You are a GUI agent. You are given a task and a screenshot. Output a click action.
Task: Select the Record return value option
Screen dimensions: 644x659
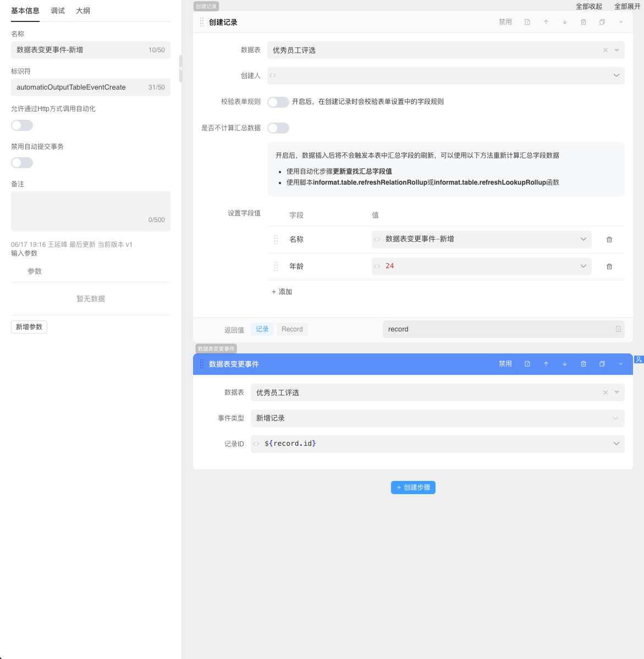point(292,329)
